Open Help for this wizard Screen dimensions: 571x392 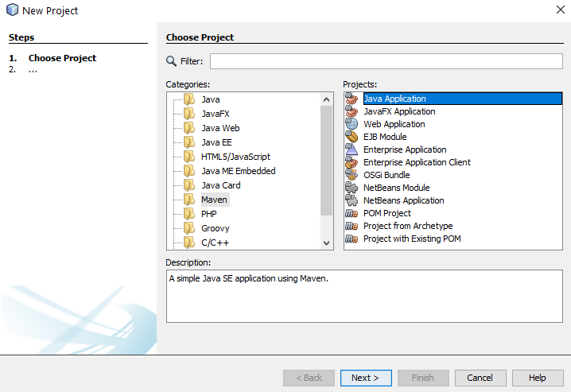[x=538, y=378]
